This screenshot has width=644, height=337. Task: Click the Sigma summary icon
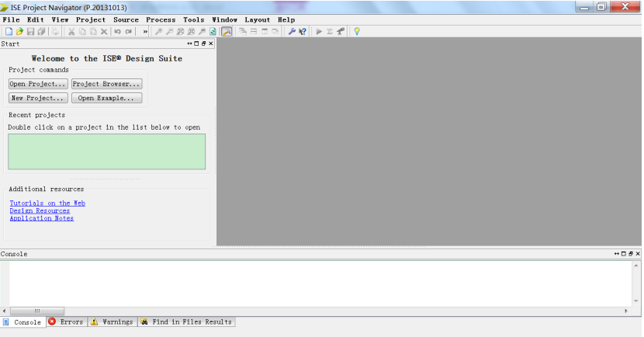pyautogui.click(x=330, y=32)
